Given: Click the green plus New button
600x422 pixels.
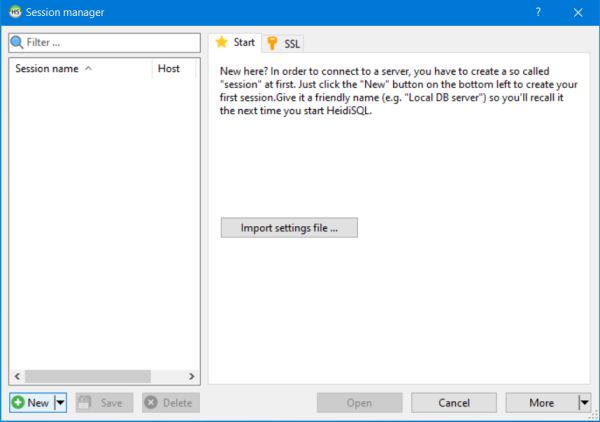Looking at the screenshot, I should point(32,402).
